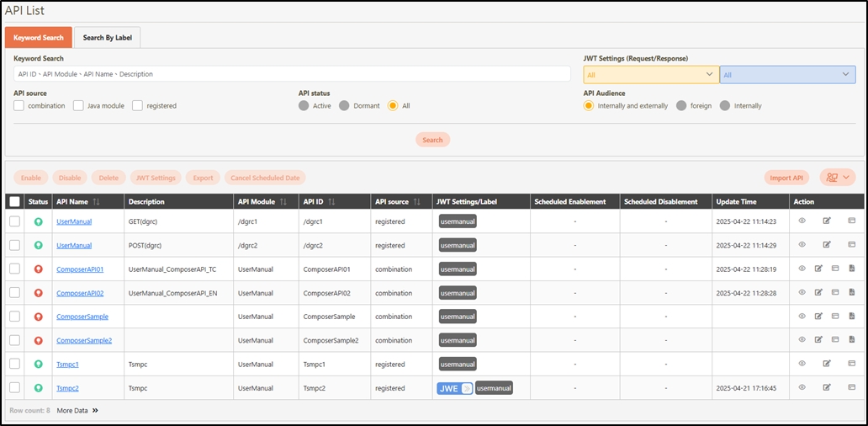
Task: Toggle the JWE switch in Tsmpc2 row
Action: click(454, 388)
